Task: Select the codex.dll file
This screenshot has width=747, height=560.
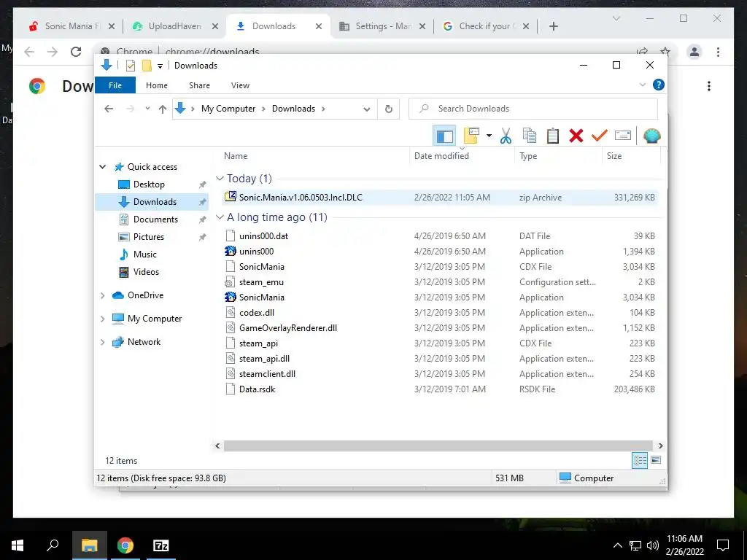Action: point(440,312)
